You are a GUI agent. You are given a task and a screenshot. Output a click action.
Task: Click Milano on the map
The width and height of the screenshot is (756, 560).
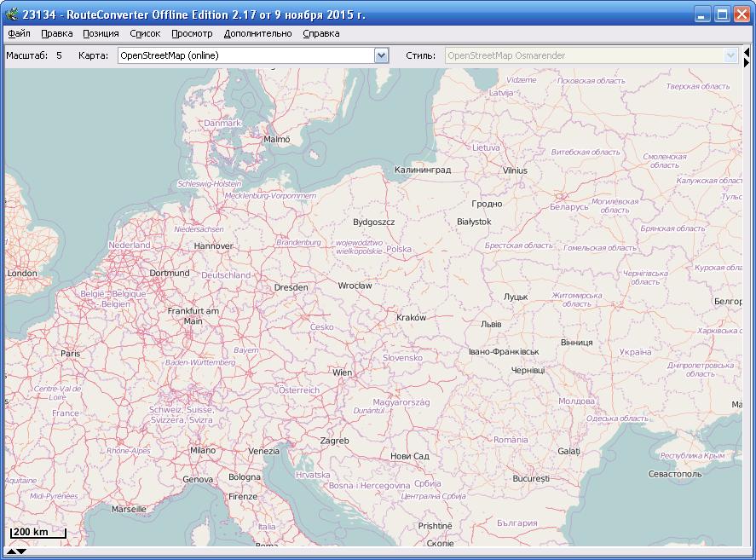point(203,451)
